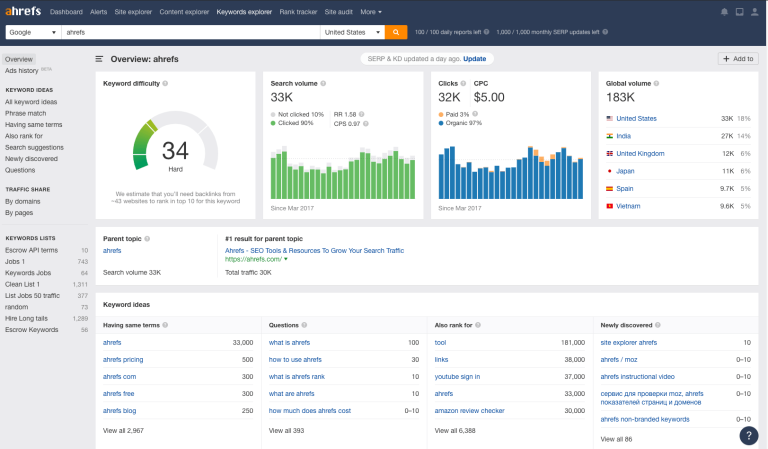Open the Google search engine dropdown
The height and width of the screenshot is (449, 768).
coord(33,32)
